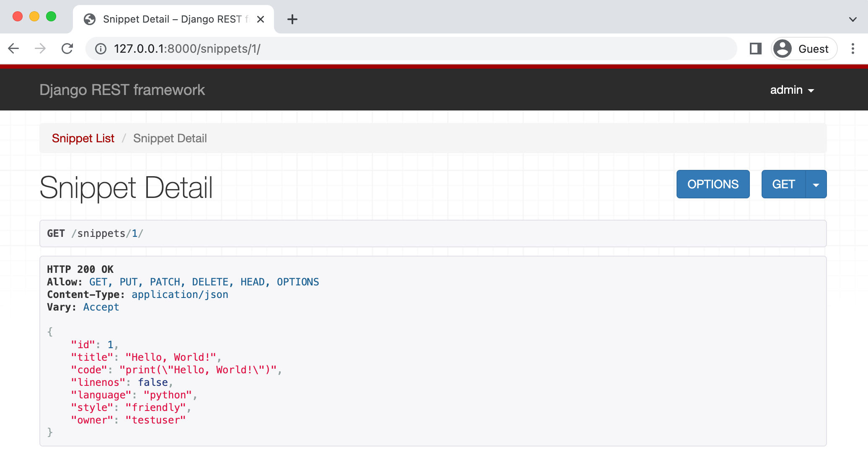868x462 pixels.
Task: Select the Snippet Detail browser tab
Action: coord(173,19)
